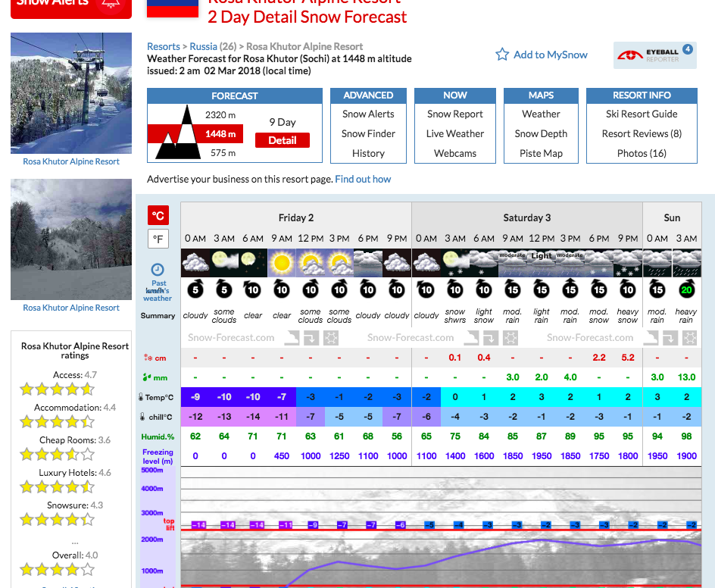
Task: Open the Snow Report link
Action: (454, 114)
